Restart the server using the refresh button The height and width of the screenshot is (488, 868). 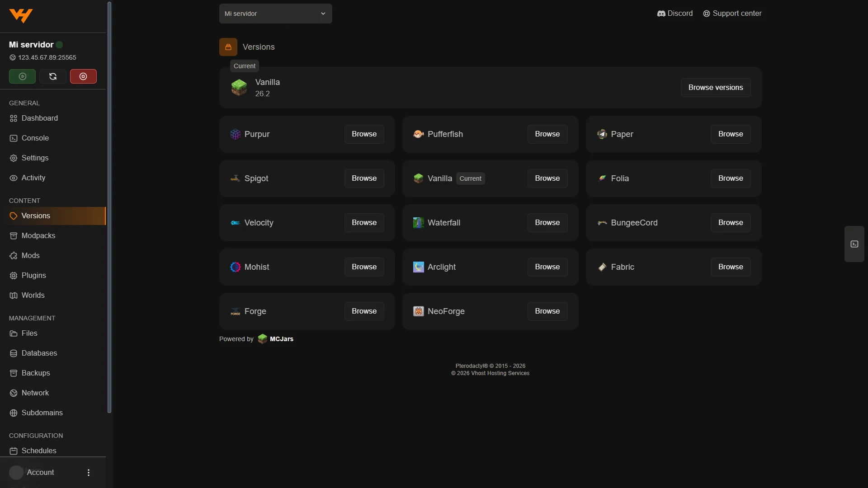coord(53,76)
